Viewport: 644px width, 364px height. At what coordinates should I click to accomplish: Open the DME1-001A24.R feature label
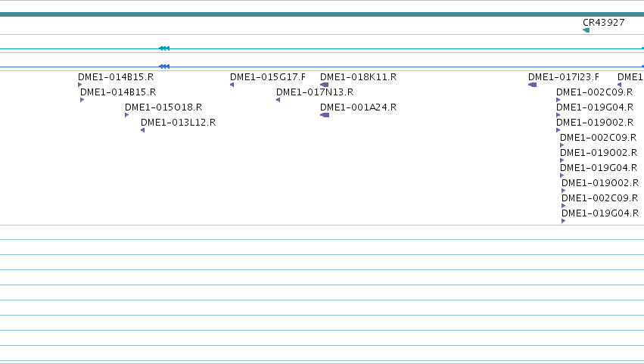(358, 107)
